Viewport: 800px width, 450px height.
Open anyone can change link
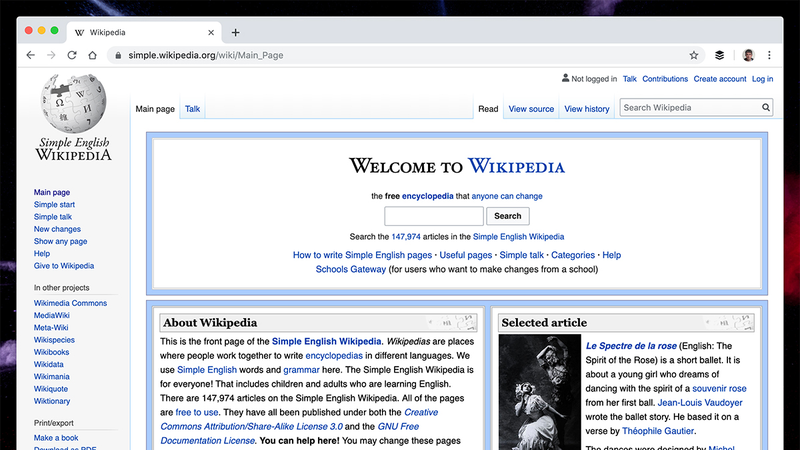pyautogui.click(x=507, y=196)
